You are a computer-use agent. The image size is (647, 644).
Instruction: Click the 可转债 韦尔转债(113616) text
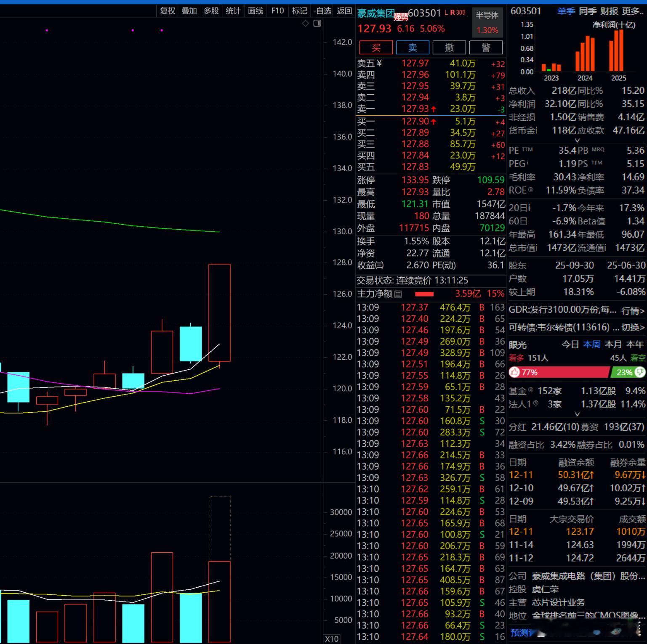coord(564,327)
